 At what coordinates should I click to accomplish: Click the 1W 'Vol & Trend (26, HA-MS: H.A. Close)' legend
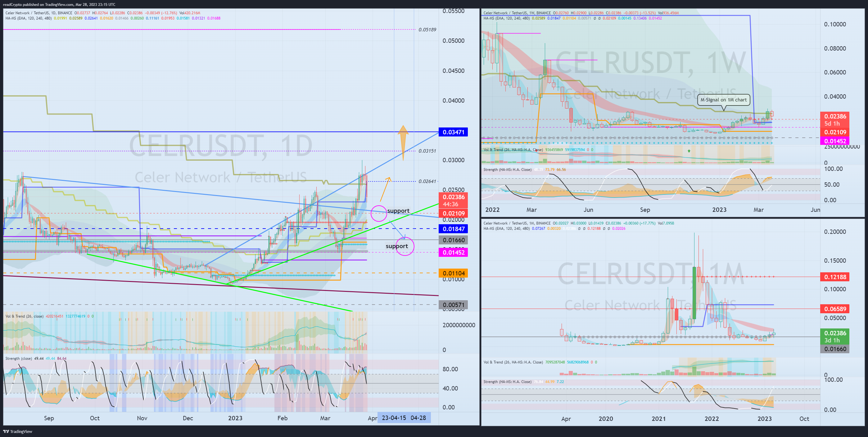pyautogui.click(x=513, y=150)
